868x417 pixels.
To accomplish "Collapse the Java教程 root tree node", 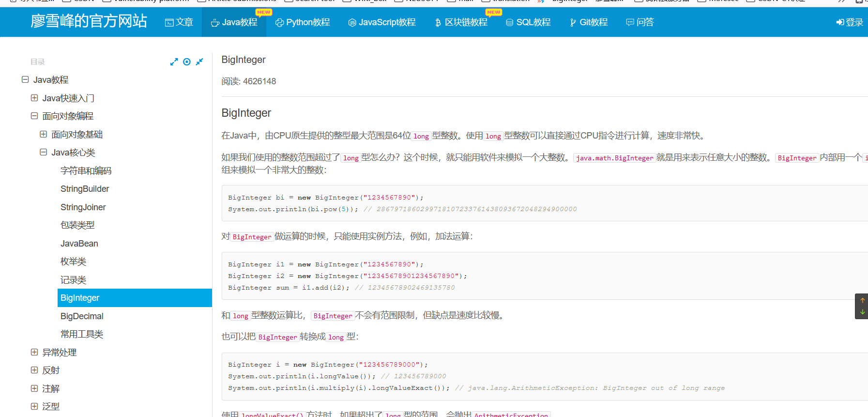I will [x=25, y=79].
